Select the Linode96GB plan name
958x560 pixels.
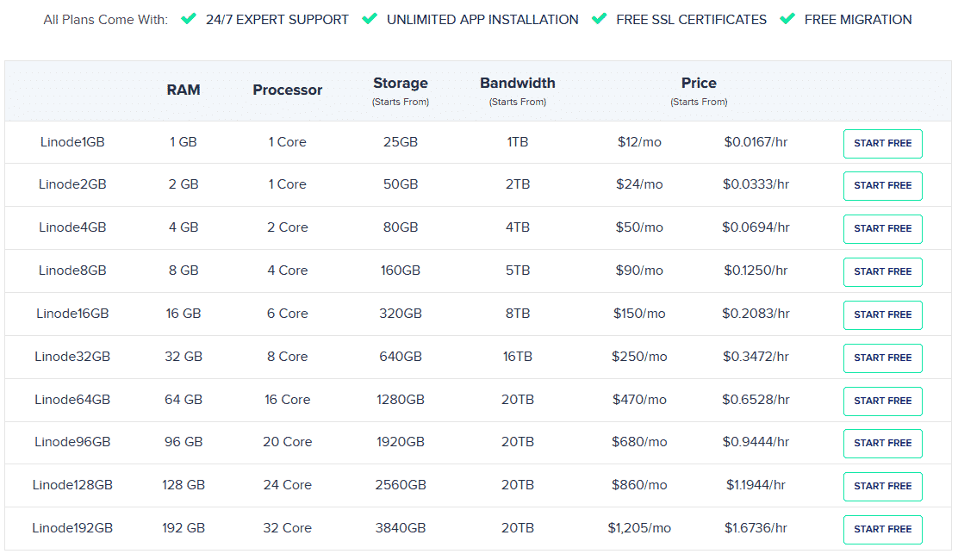click(72, 441)
